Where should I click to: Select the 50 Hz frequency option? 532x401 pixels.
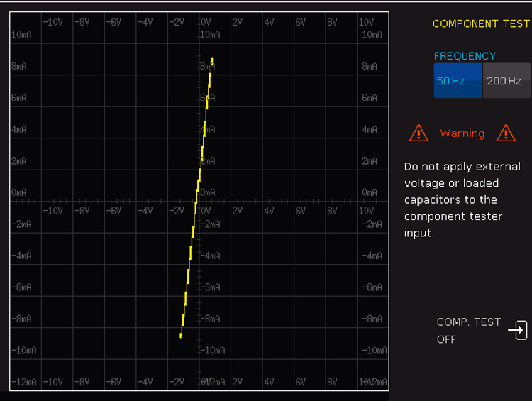(x=458, y=80)
